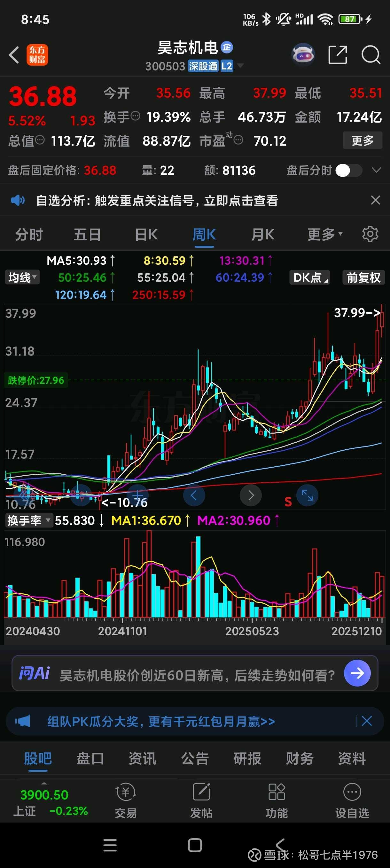
Task: Toggle the 盘后分时 switch
Action: pyautogui.click(x=349, y=170)
